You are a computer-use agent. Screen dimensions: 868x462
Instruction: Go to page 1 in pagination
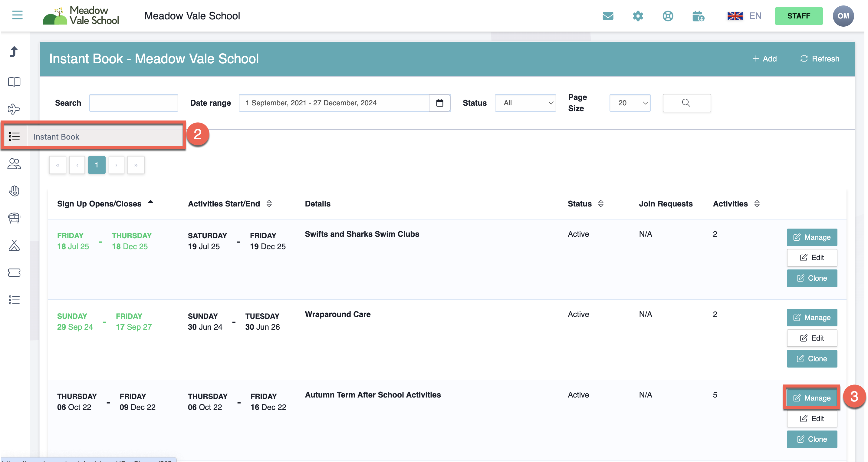(97, 165)
